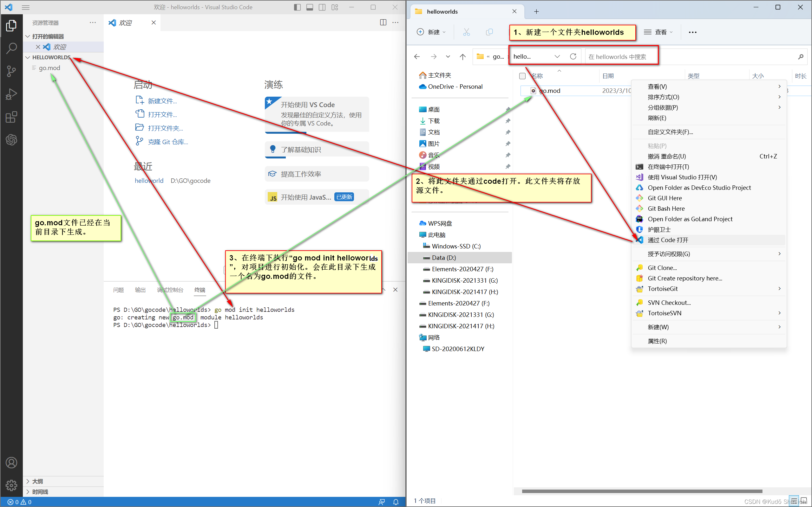
Task: Open Source Control view icon
Action: [11, 71]
